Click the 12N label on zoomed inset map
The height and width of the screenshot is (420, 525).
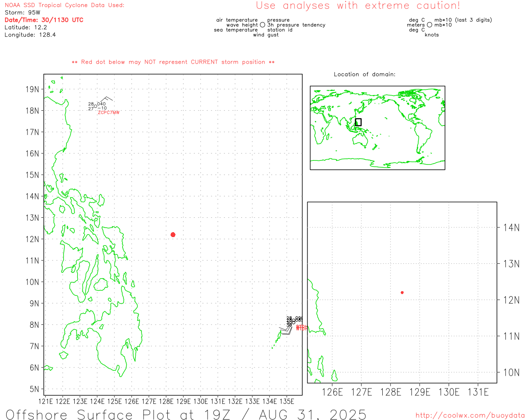pos(511,300)
